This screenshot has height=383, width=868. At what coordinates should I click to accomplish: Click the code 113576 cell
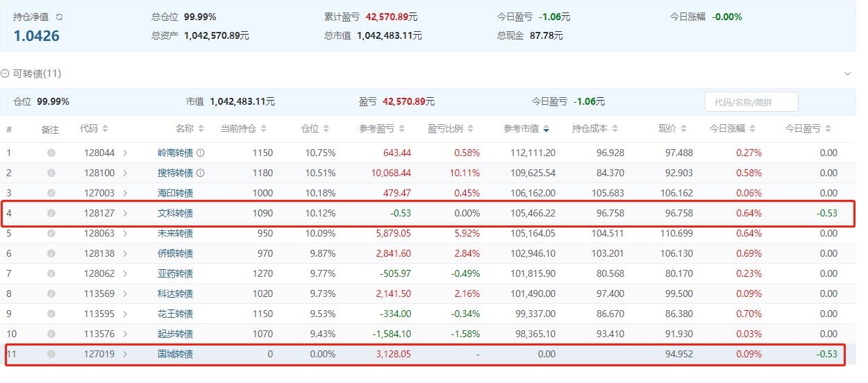coord(99,334)
